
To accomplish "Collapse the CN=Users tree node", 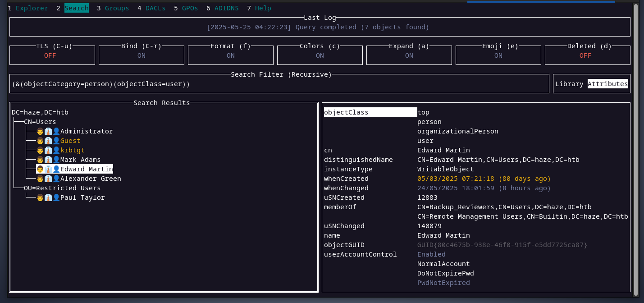I will (40, 122).
